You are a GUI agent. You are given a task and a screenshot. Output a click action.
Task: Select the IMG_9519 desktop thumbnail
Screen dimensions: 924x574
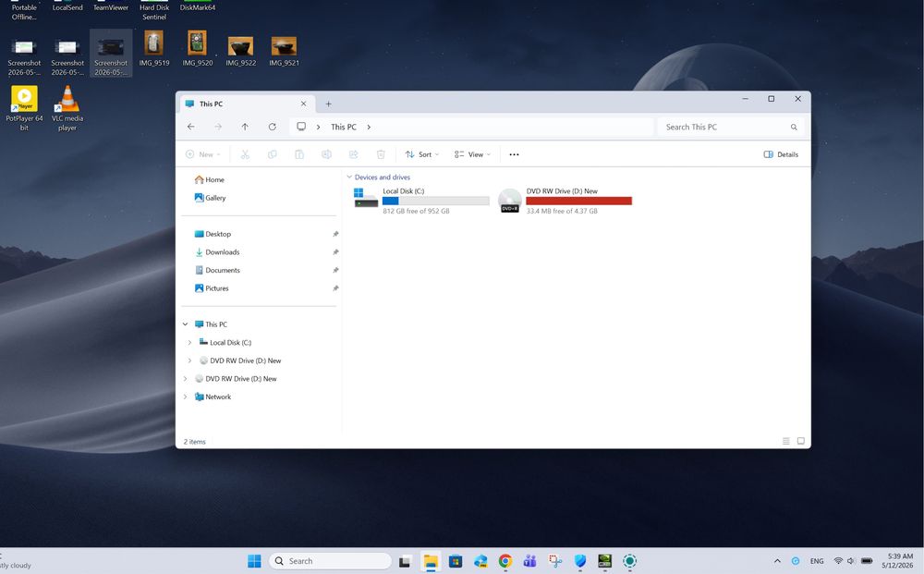[x=153, y=48]
